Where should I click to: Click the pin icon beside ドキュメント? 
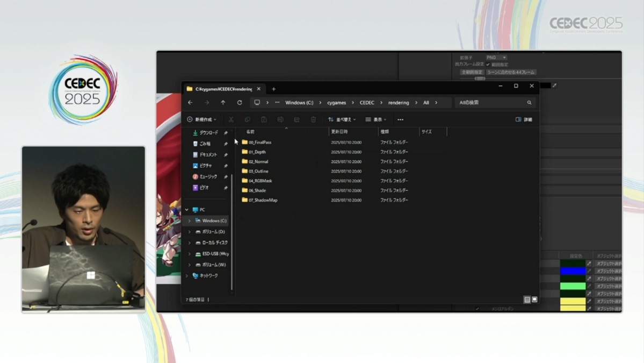[226, 155]
